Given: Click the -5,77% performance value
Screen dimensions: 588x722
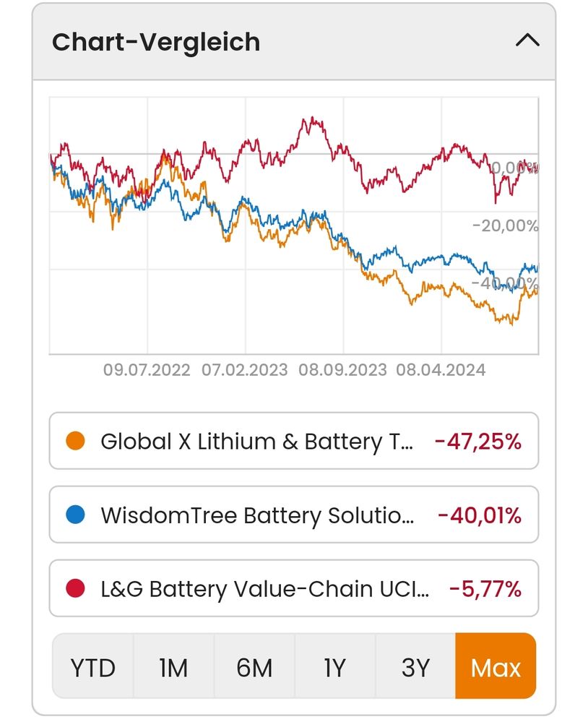Looking at the screenshot, I should [x=485, y=589].
